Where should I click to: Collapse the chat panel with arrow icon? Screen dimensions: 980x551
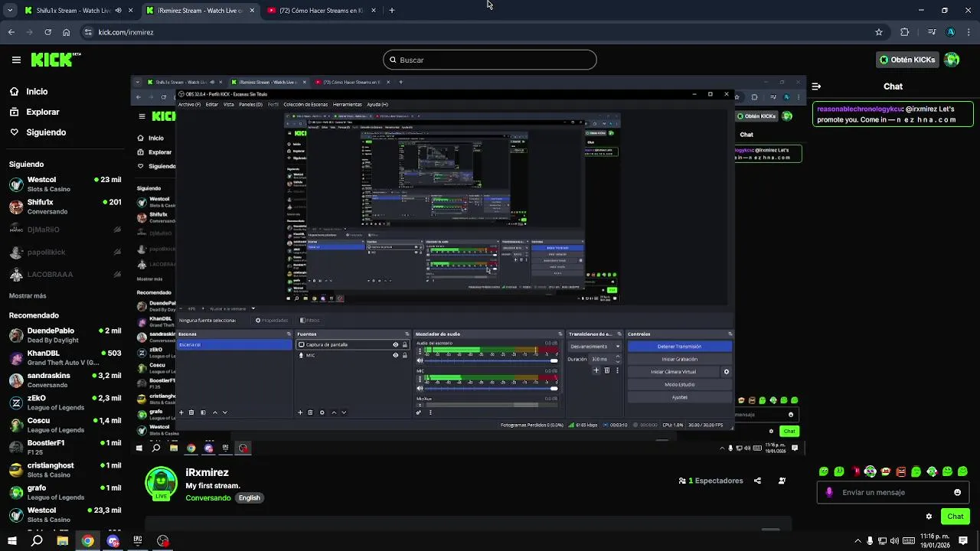click(816, 86)
